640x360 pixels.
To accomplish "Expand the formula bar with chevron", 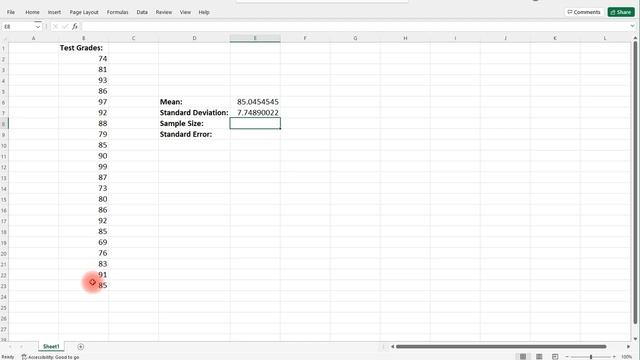I will (x=632, y=27).
